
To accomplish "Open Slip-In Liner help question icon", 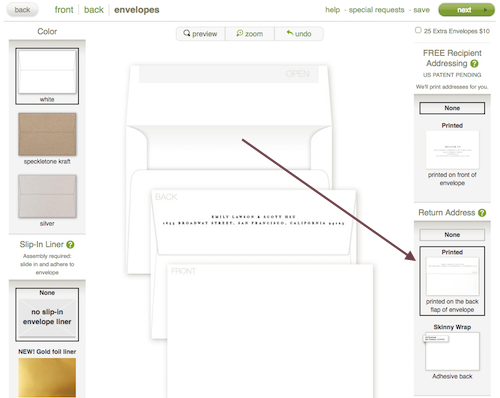I will click(x=70, y=245).
